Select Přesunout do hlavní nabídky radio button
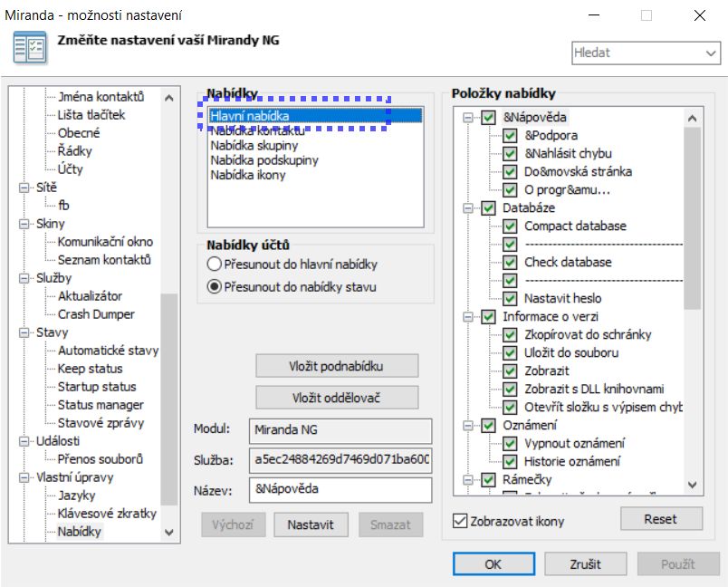 [214, 265]
